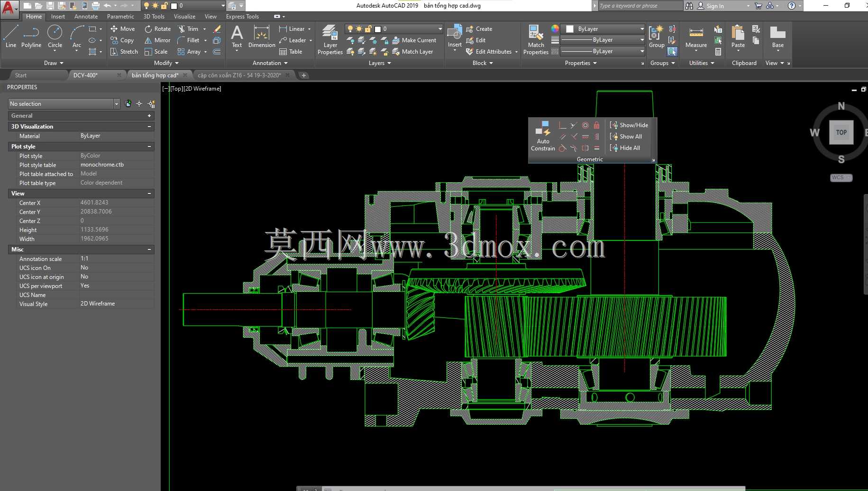
Task: Add new drawing tab with plus button
Action: (304, 75)
